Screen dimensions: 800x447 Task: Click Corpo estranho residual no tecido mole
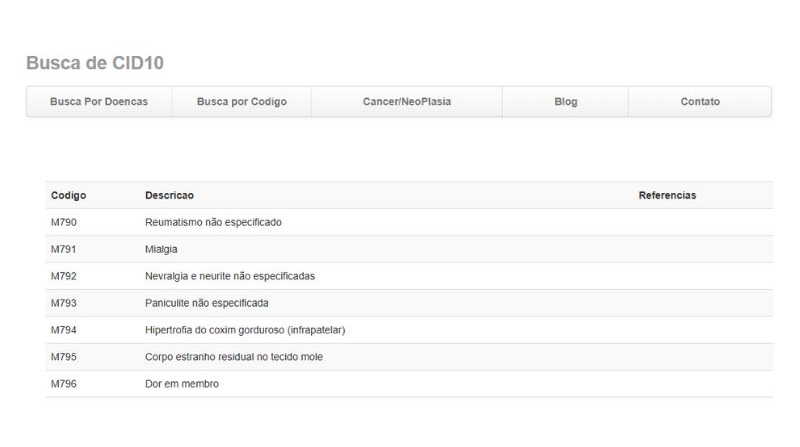[x=234, y=357]
